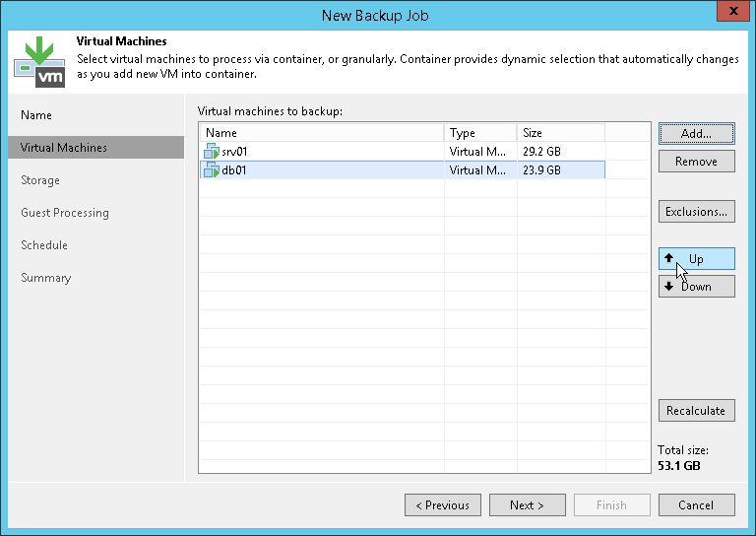This screenshot has width=756, height=536.
Task: Click the Up button to move db01 higher
Action: click(x=696, y=259)
